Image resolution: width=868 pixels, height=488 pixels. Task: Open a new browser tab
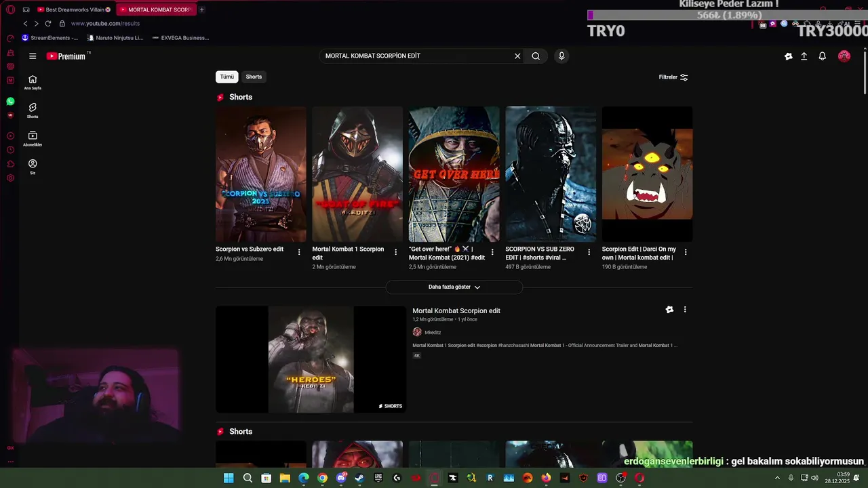pos(202,9)
